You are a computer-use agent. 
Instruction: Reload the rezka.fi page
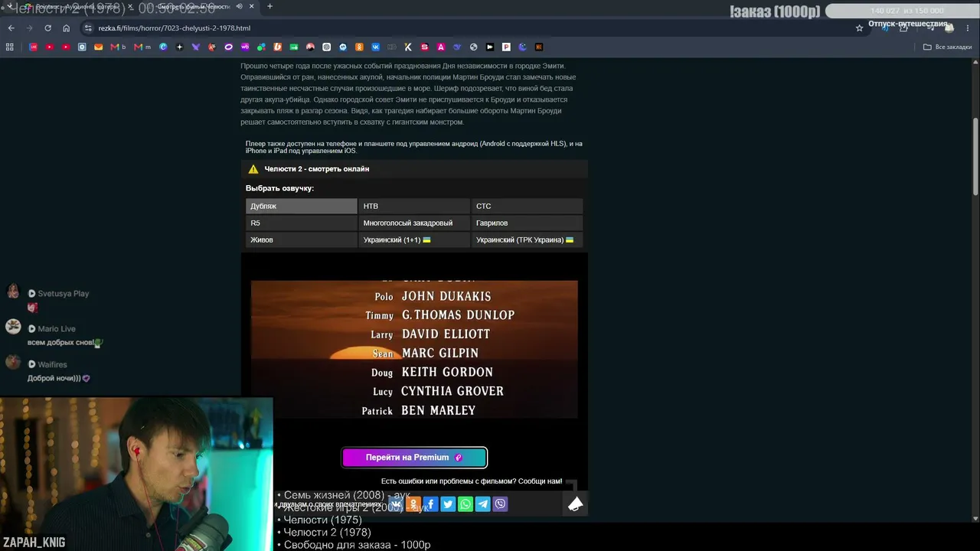[x=47, y=28]
